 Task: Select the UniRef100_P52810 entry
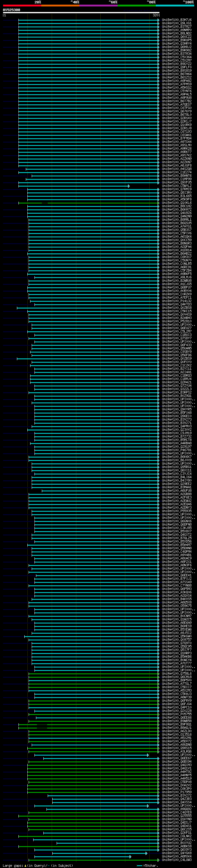coord(177,321)
